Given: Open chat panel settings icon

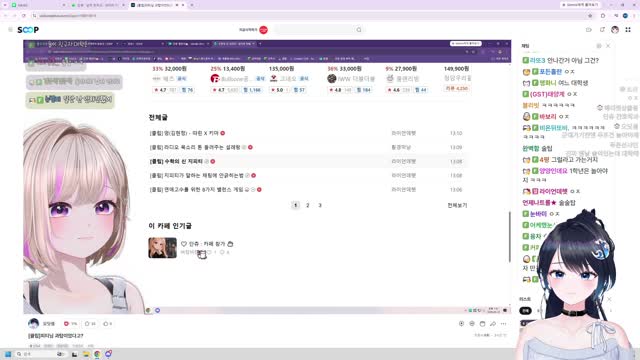Looking at the screenshot, I should point(599,46).
